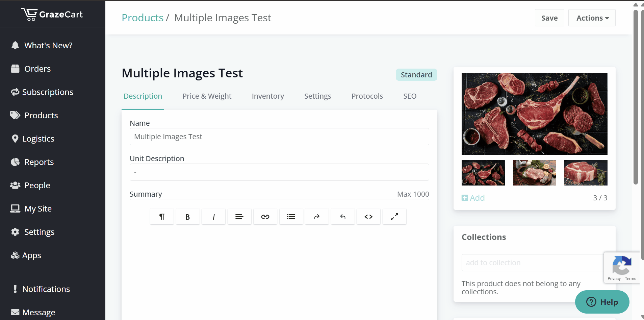Toggle italic formatting in Summary editor
This screenshot has width=644, height=320.
pos(213,217)
